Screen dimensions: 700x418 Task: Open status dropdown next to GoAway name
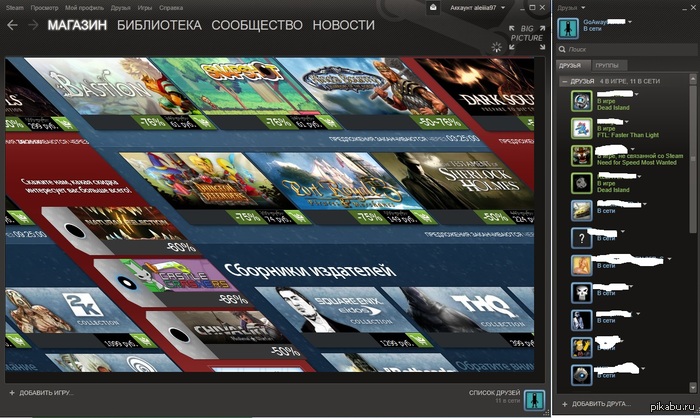click(x=630, y=21)
